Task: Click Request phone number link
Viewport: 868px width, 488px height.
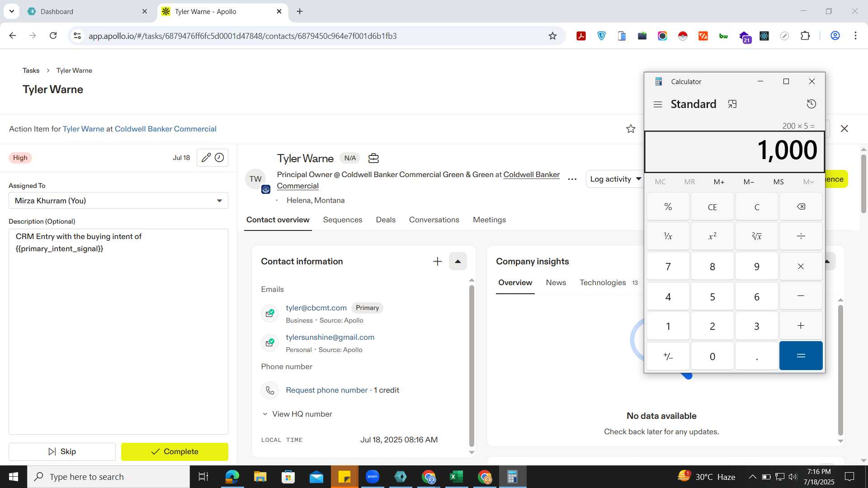Action: pos(326,390)
